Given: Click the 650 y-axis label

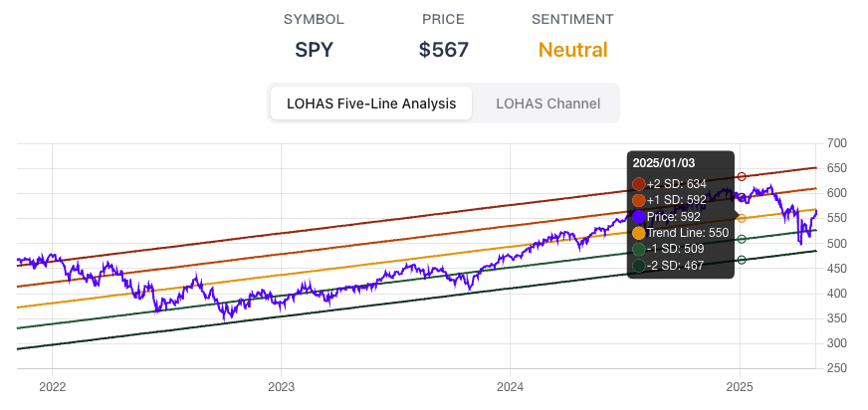Looking at the screenshot, I should (836, 169).
